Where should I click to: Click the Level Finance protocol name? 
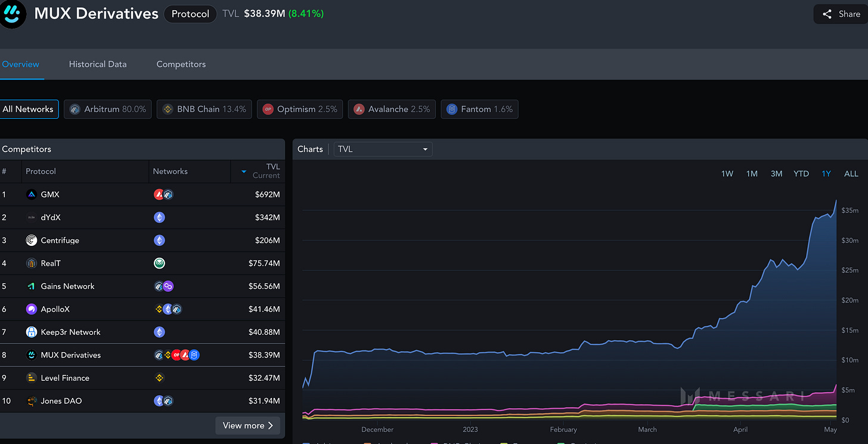tap(65, 378)
